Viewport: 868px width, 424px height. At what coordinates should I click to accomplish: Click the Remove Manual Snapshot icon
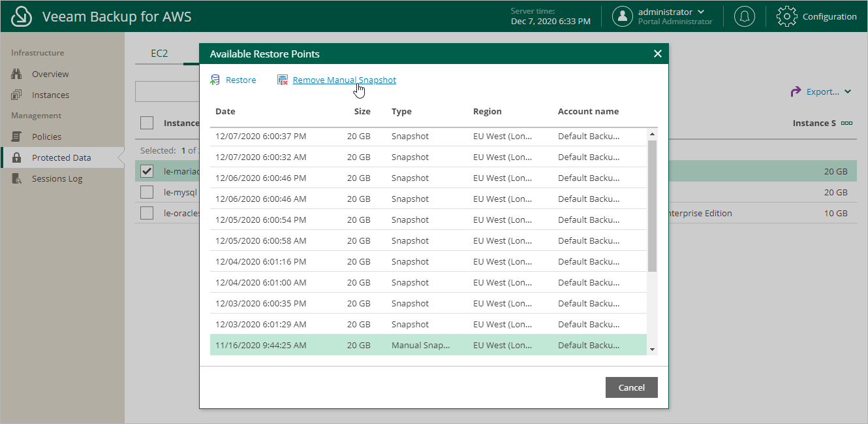(x=283, y=80)
